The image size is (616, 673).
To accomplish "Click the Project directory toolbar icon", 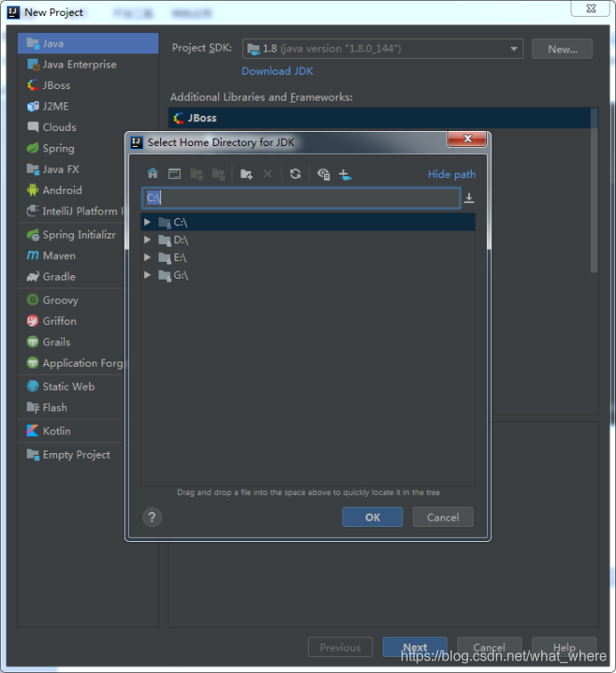I will pos(197,174).
